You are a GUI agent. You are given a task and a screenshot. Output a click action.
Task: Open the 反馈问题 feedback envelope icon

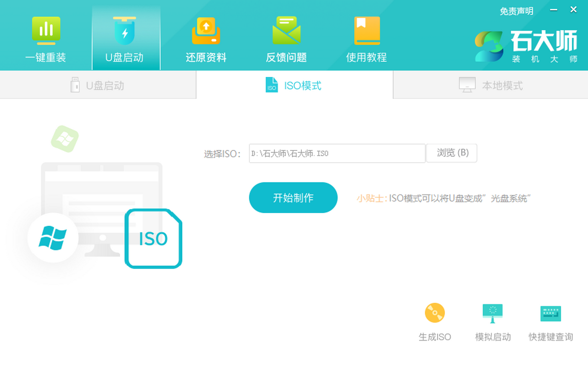[286, 30]
